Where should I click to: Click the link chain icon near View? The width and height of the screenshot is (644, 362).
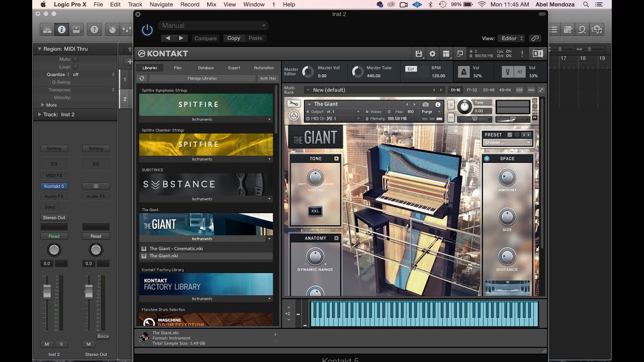(535, 38)
